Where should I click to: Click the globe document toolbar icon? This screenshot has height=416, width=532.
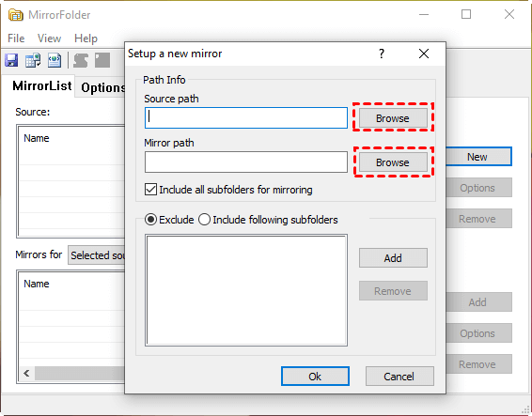click(x=55, y=60)
